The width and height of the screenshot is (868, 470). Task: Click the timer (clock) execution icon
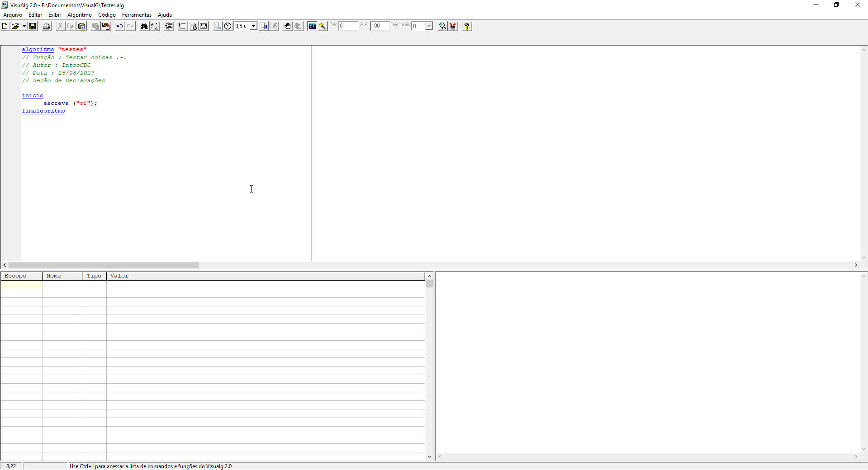point(228,26)
